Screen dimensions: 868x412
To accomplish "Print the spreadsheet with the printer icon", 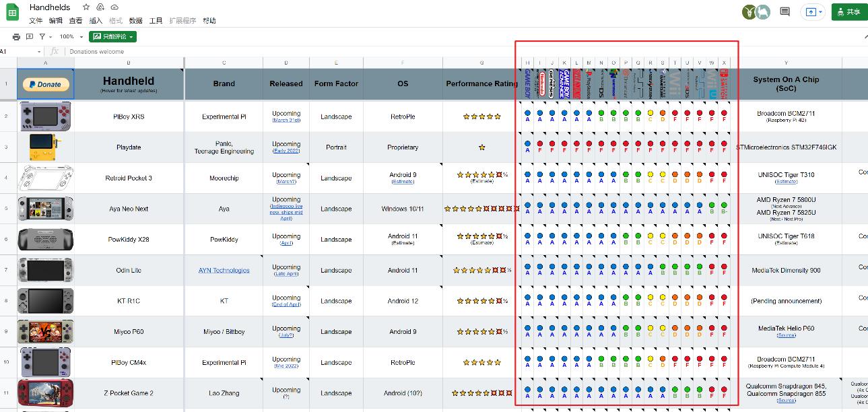I will 17,36.
